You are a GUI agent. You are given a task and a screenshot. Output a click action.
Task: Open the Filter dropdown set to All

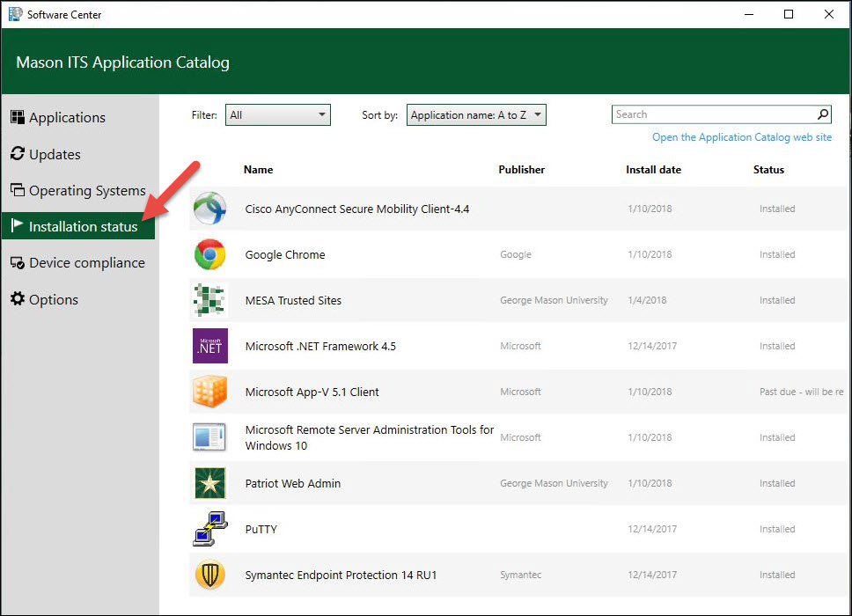(x=277, y=114)
